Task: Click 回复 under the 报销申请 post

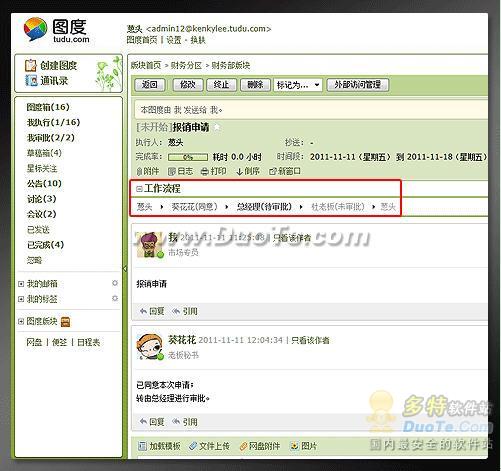Action: click(152, 311)
